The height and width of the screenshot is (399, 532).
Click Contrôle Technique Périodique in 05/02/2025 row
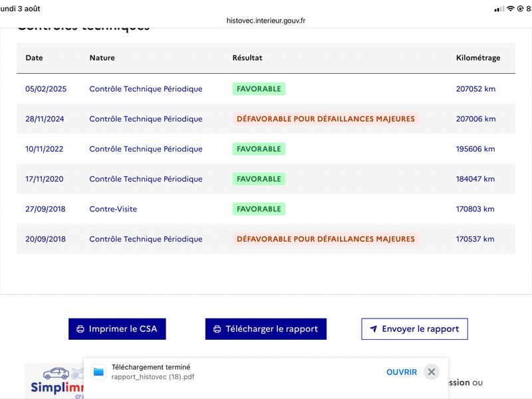[x=146, y=89]
